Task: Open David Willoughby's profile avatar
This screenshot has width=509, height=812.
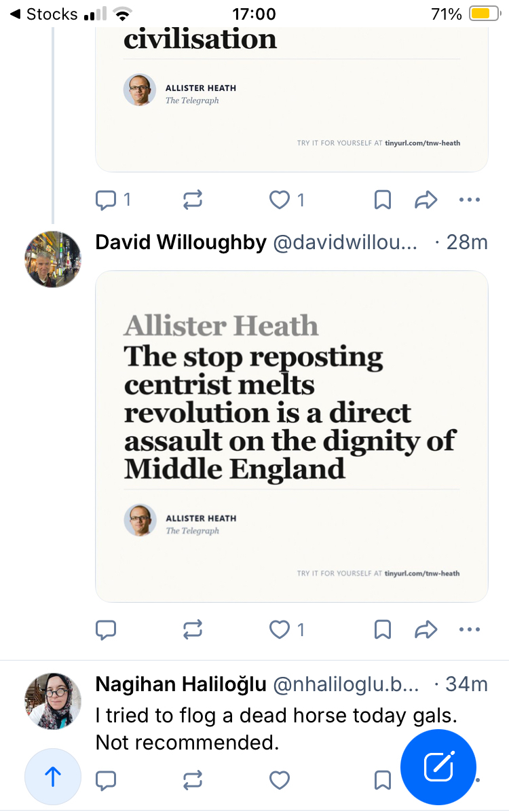Action: 53,259
